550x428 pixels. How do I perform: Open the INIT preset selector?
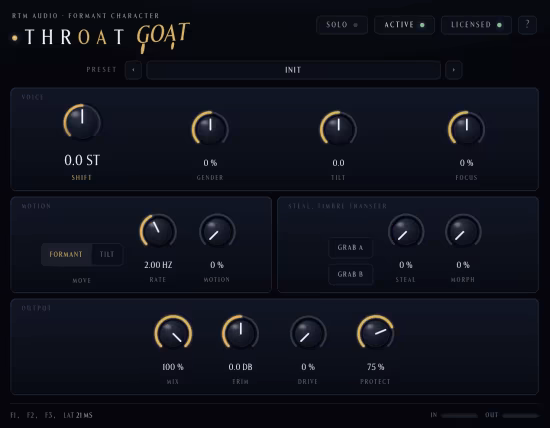(x=293, y=70)
